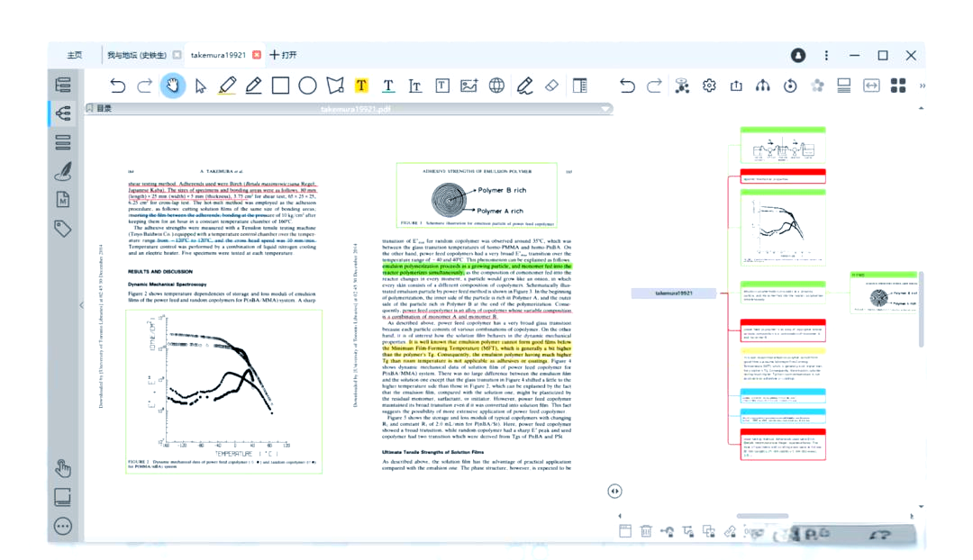The width and height of the screenshot is (973, 560).
Task: Toggle fit-to-width view for the mindmap
Action: click(871, 85)
